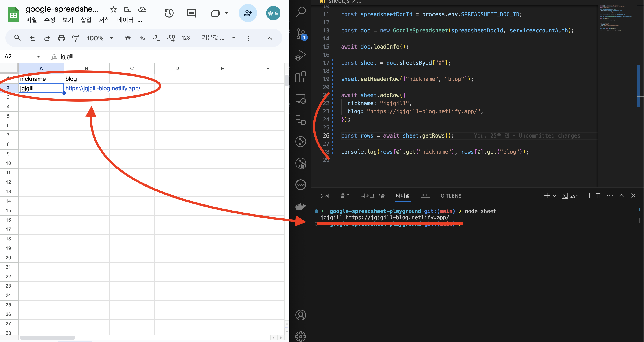
Task: Maximize terminal panel with the up chevron
Action: click(x=622, y=195)
